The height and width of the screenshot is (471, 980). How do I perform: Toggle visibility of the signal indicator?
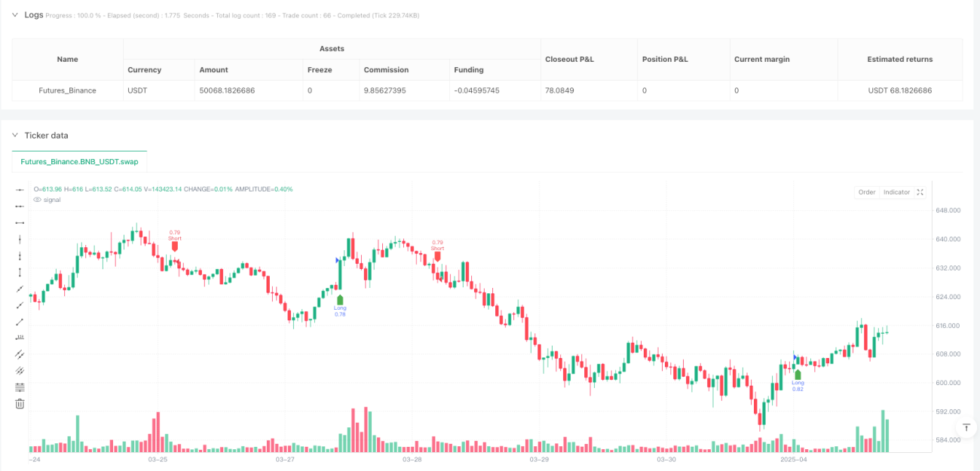pos(37,200)
